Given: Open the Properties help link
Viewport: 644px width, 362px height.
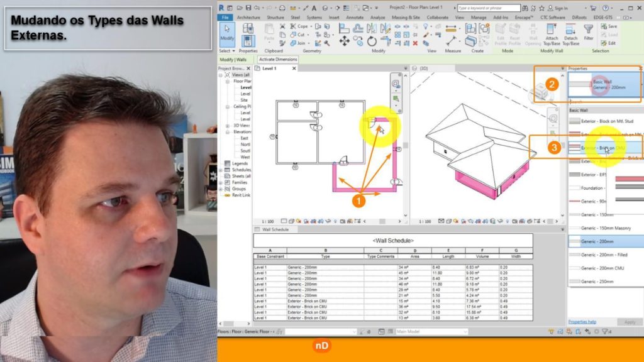Looking at the screenshot, I should [582, 322].
